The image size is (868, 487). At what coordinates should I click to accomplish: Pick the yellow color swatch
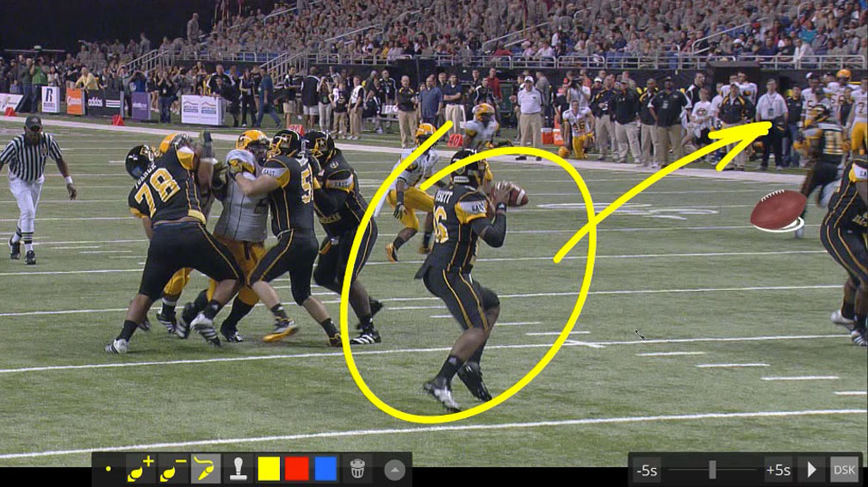(269, 469)
